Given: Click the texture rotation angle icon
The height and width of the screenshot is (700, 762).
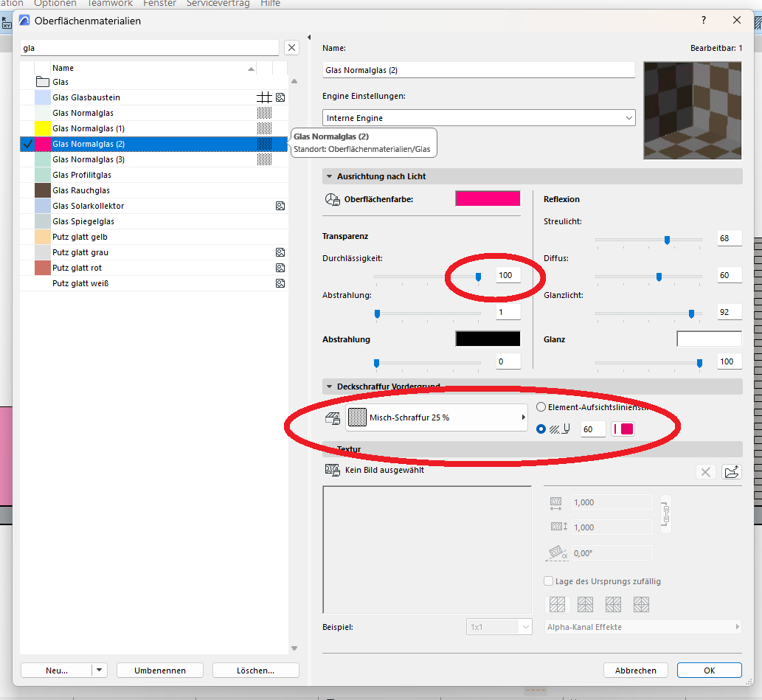Looking at the screenshot, I should [558, 552].
